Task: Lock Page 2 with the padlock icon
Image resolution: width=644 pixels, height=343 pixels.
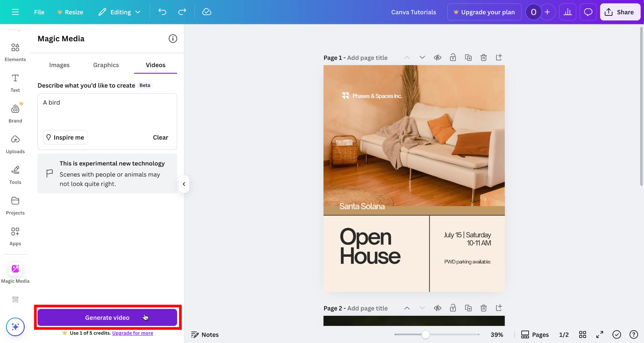Action: point(453,308)
